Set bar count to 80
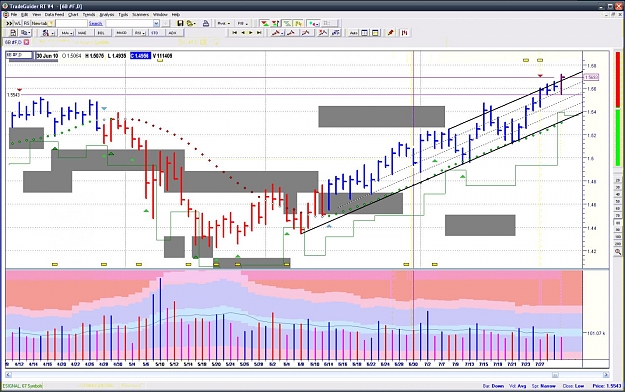Screen dimensions: 625x392 click(617, 223)
